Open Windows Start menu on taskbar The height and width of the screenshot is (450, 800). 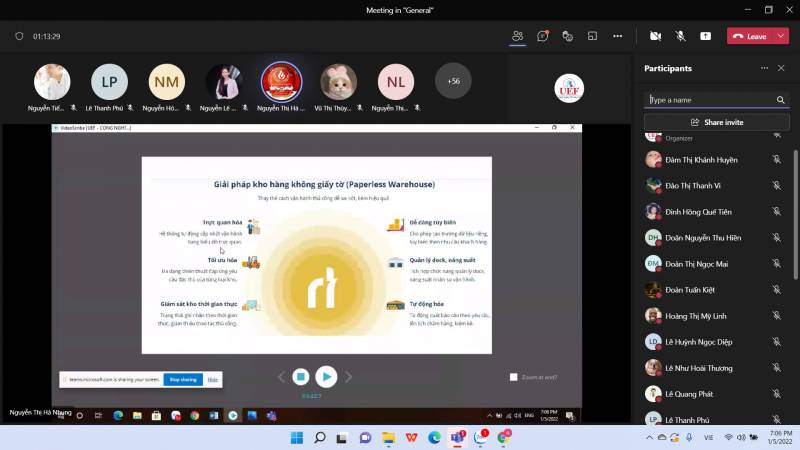pyautogui.click(x=296, y=437)
